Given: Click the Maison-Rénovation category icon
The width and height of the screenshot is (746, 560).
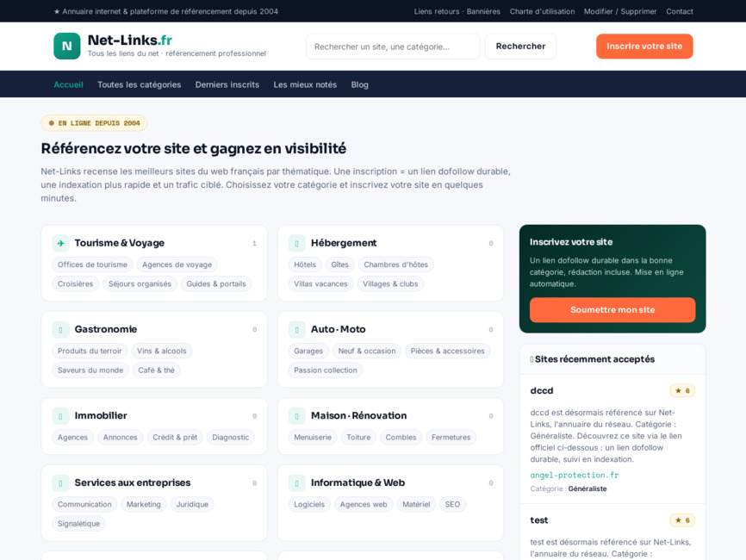Looking at the screenshot, I should [x=297, y=416].
